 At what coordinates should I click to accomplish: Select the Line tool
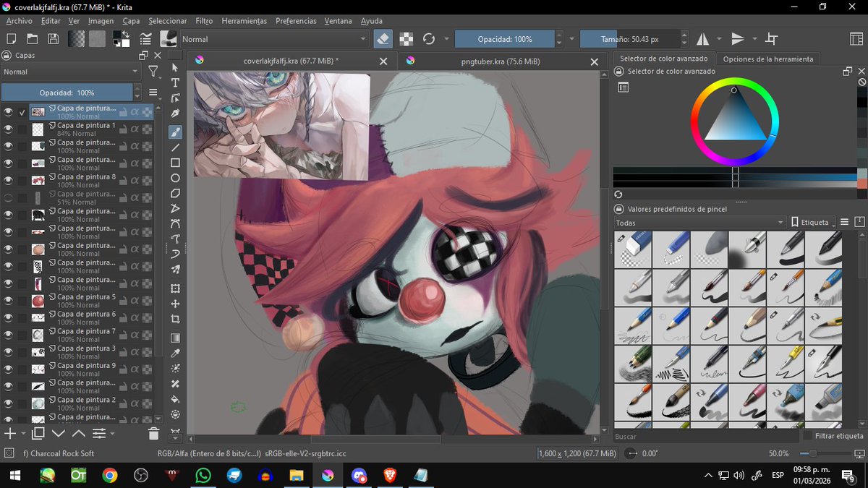pos(175,147)
